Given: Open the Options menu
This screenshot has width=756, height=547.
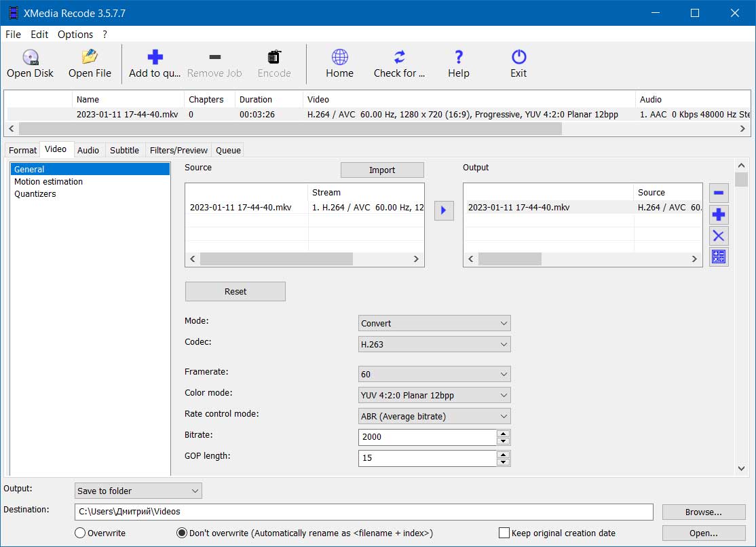Looking at the screenshot, I should [x=75, y=34].
